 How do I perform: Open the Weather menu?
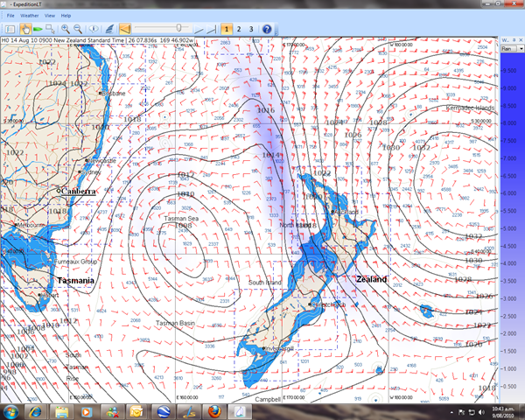pos(30,16)
